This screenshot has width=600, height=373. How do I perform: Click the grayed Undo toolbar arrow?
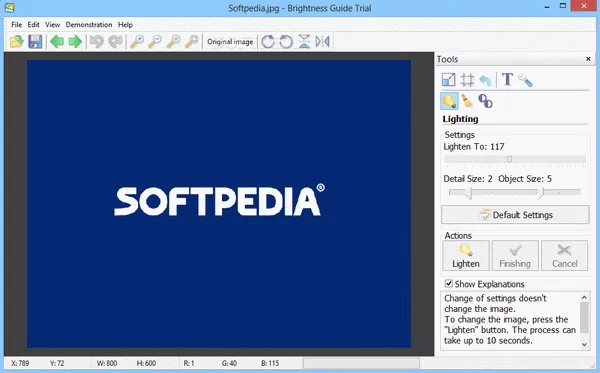coord(97,41)
